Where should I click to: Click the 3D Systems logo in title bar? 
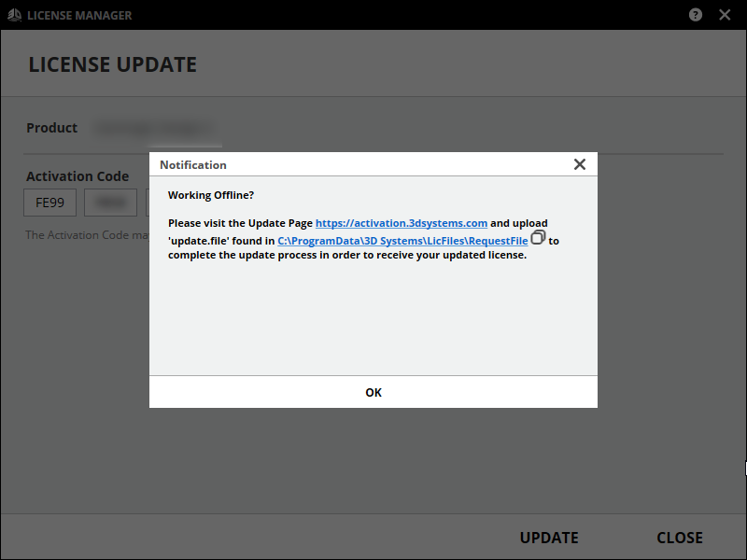15,15
